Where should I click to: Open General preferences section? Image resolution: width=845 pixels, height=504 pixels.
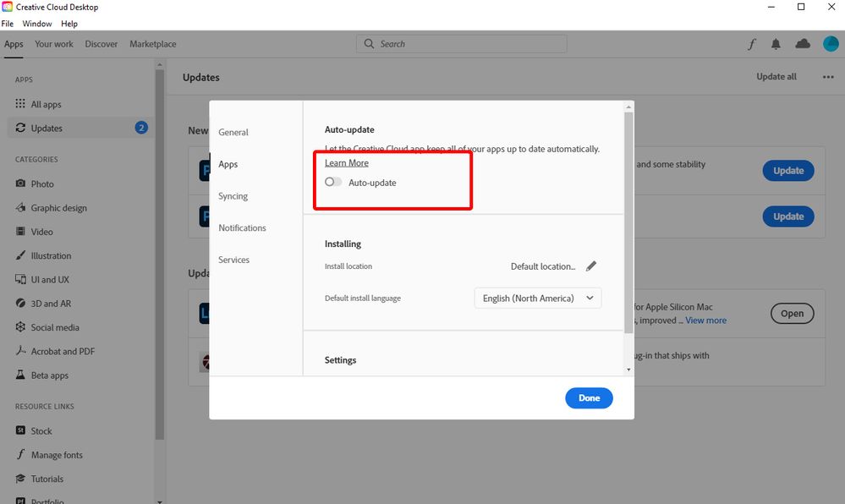233,132
